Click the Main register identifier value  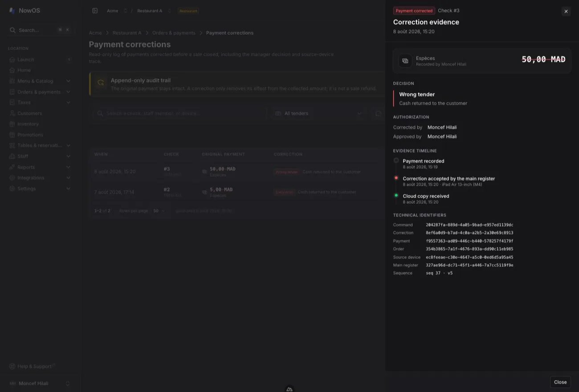click(469, 265)
